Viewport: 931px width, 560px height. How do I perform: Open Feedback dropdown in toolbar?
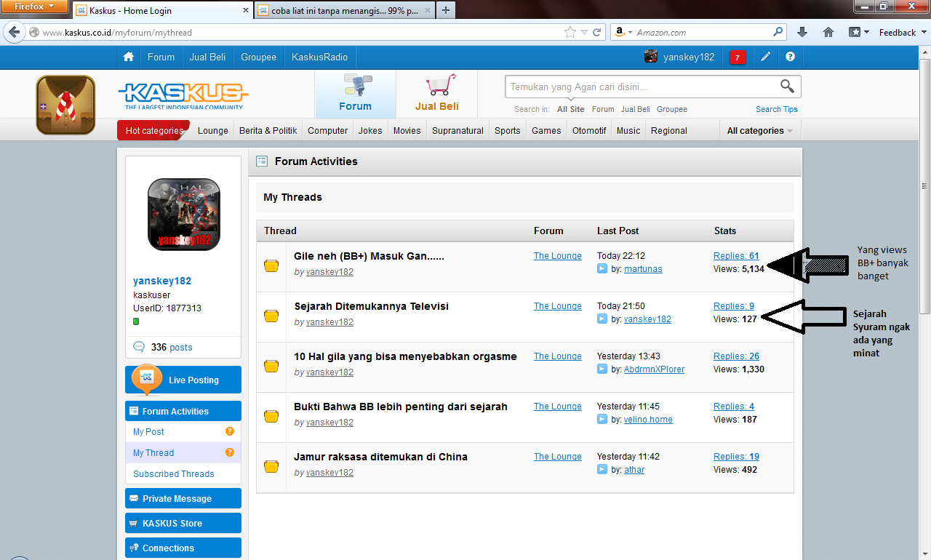click(903, 33)
